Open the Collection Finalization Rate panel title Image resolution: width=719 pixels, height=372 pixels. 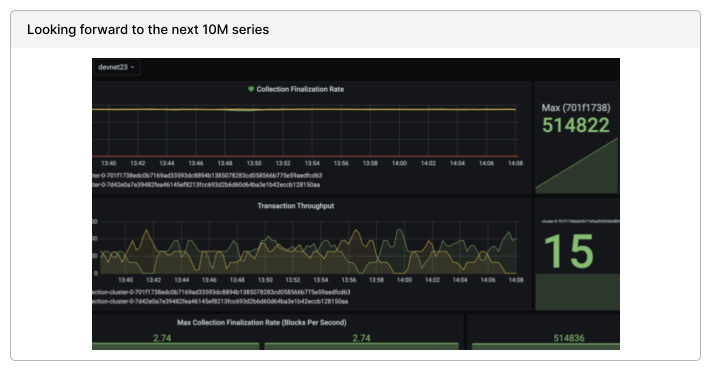click(x=300, y=89)
